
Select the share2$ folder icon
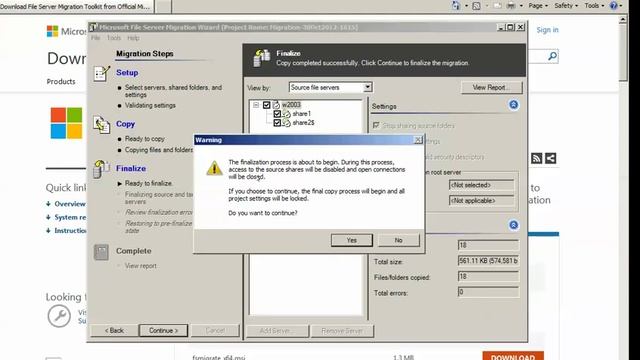click(x=287, y=122)
